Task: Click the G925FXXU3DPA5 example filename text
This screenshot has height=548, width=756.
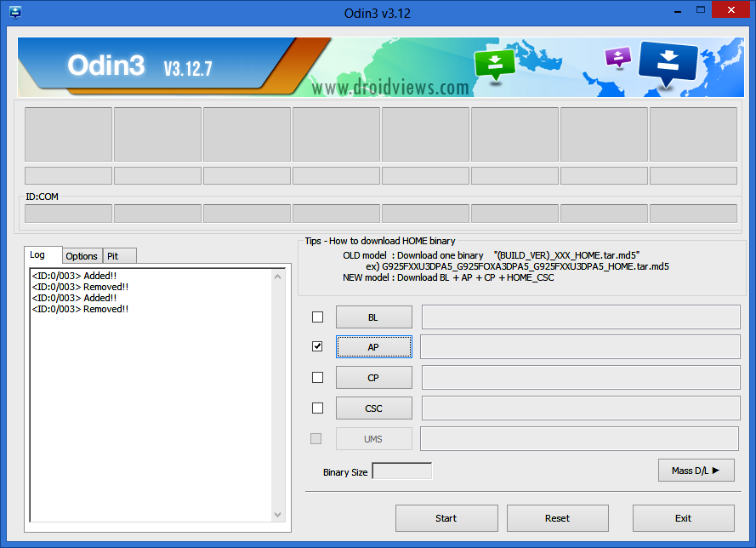Action: [526, 266]
